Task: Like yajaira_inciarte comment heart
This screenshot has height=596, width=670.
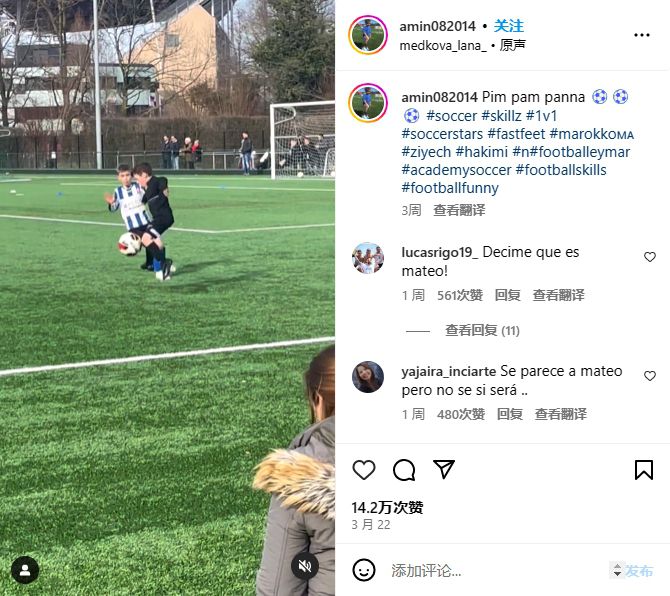Action: point(649,376)
